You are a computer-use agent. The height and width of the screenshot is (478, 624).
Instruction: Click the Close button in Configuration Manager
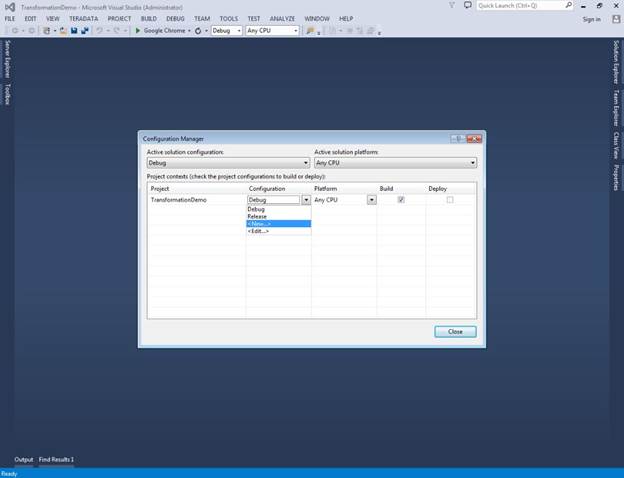click(455, 332)
